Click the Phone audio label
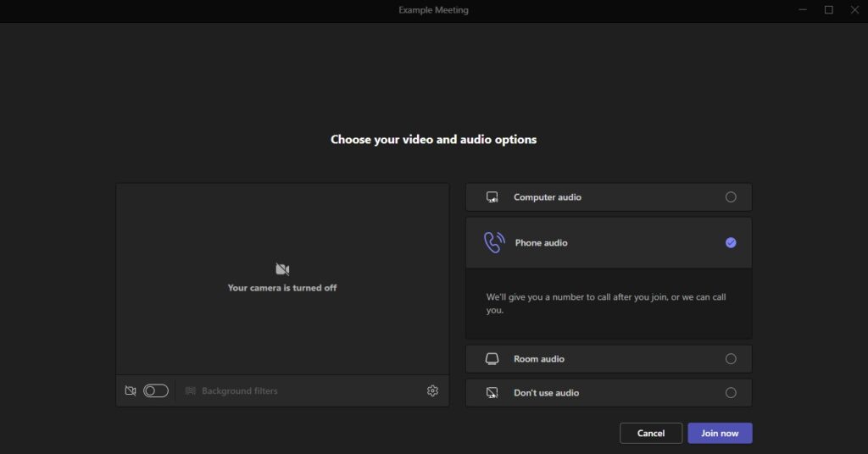The width and height of the screenshot is (868, 454). click(541, 243)
